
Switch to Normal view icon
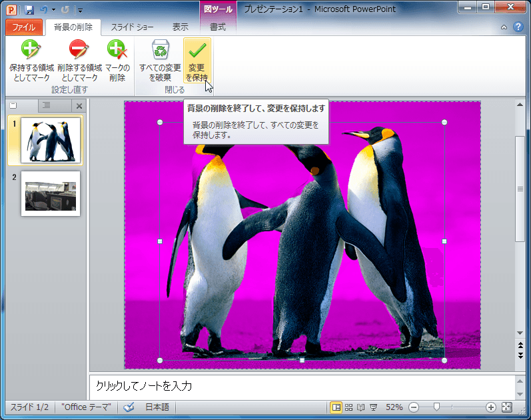[x=336, y=407]
